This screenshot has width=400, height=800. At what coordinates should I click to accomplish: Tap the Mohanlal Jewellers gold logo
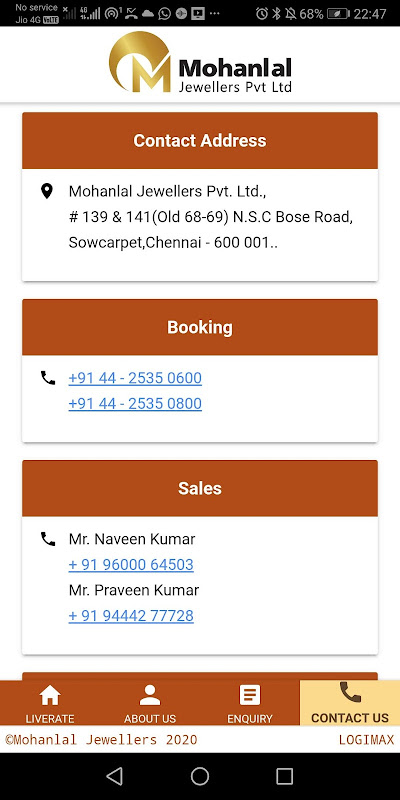139,62
